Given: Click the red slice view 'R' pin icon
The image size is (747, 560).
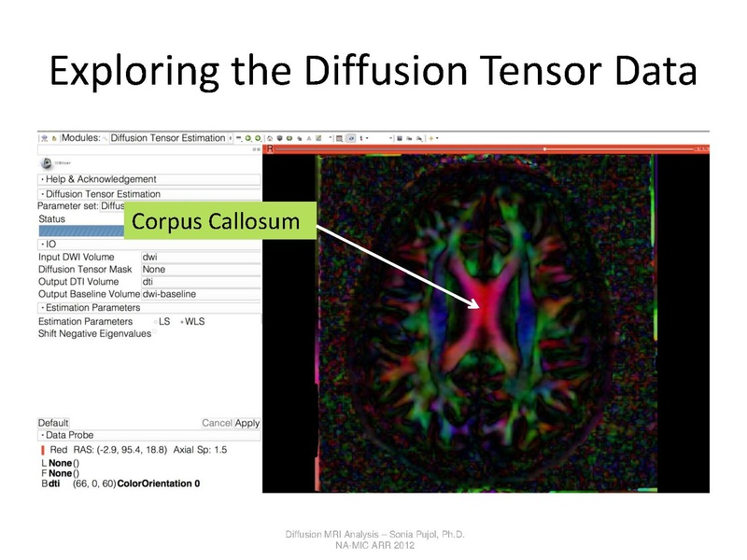Looking at the screenshot, I should (270, 149).
